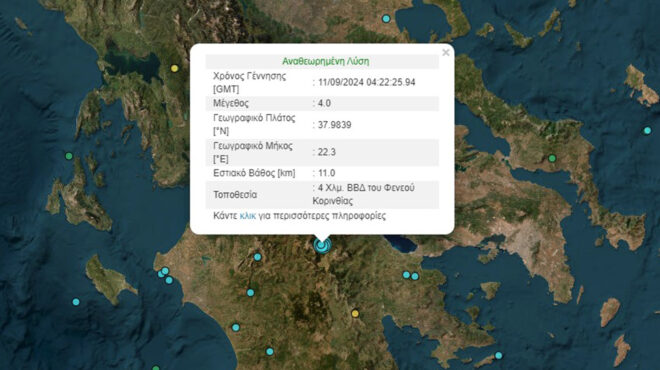
Task: Open the cyan marker in the eastern Aegean sea
Action: (x=647, y=130)
